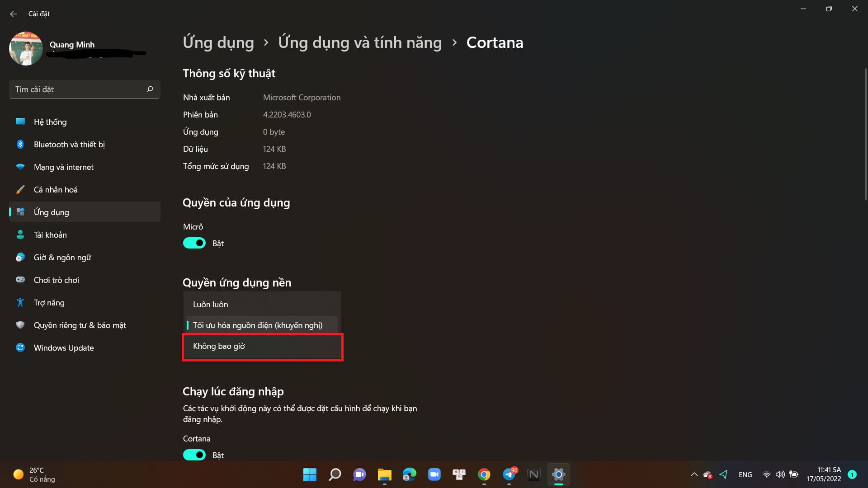
Task: Turn off the Micrô permission toggle
Action: pyautogui.click(x=194, y=243)
